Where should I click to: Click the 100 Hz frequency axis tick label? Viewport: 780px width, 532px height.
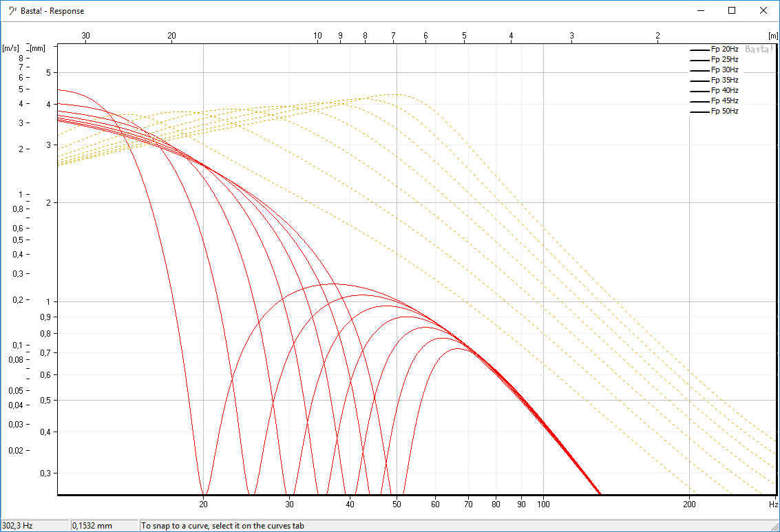543,504
